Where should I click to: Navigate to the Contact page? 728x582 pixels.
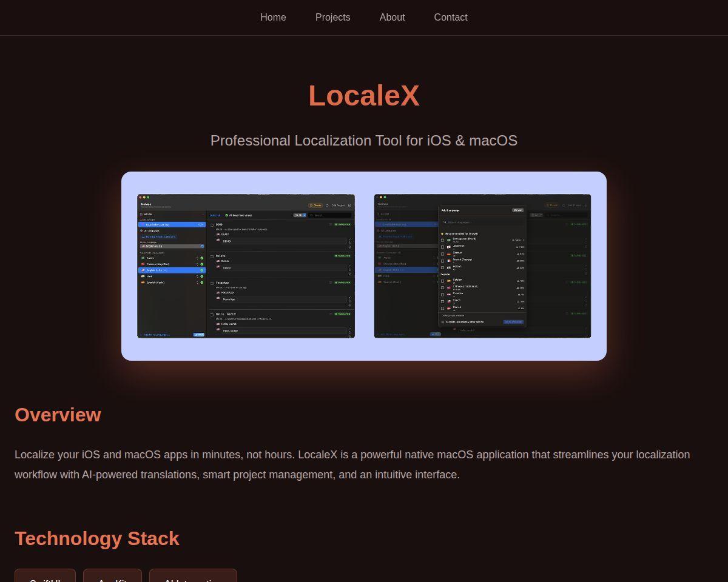(x=451, y=18)
